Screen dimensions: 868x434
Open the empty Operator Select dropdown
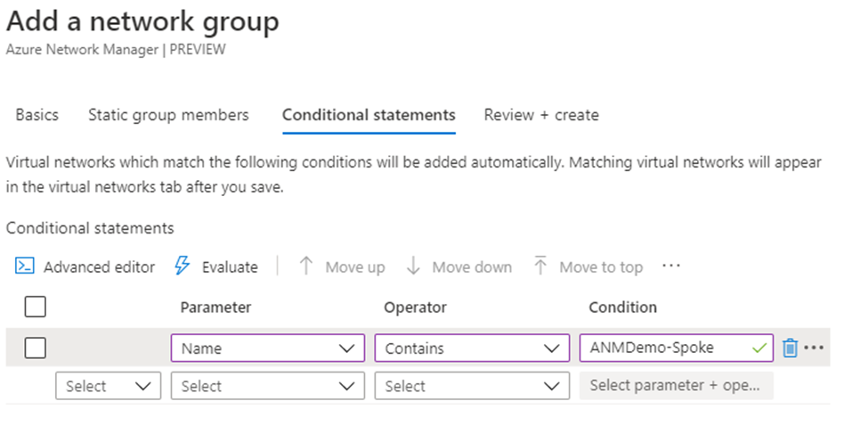[x=471, y=386]
